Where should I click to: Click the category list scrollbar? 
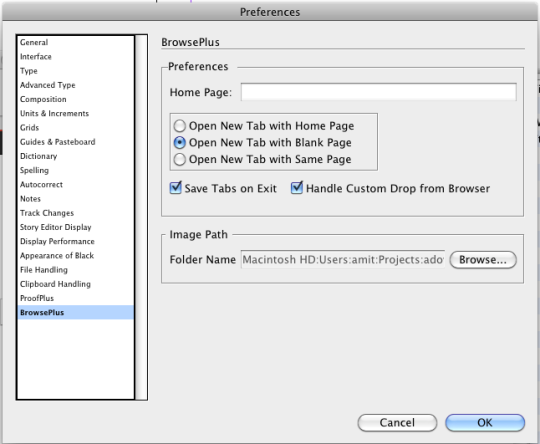click(x=141, y=217)
